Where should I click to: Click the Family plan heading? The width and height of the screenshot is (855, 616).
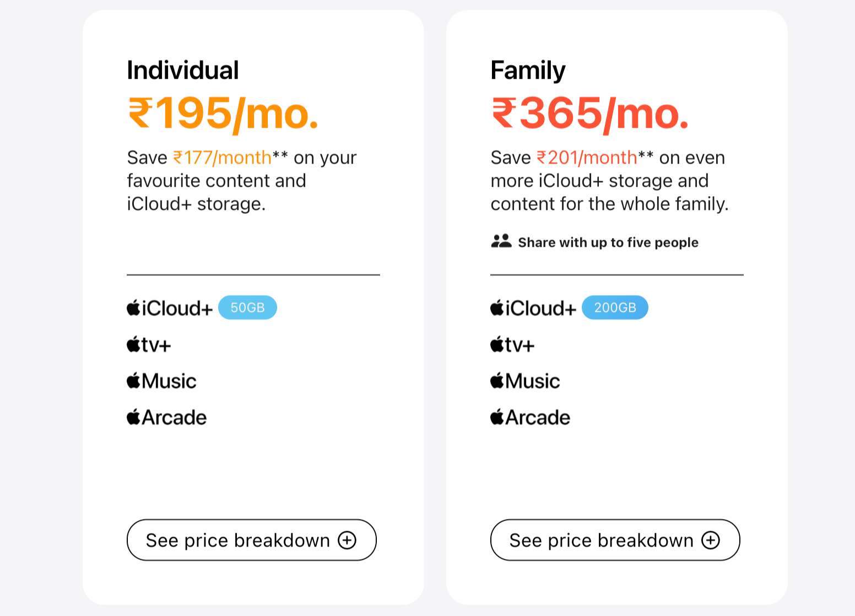pos(528,71)
